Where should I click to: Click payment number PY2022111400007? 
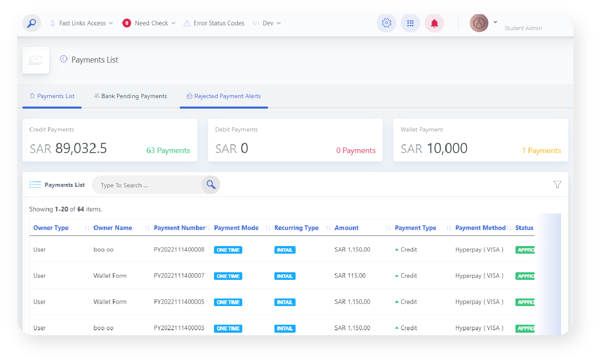179,276
